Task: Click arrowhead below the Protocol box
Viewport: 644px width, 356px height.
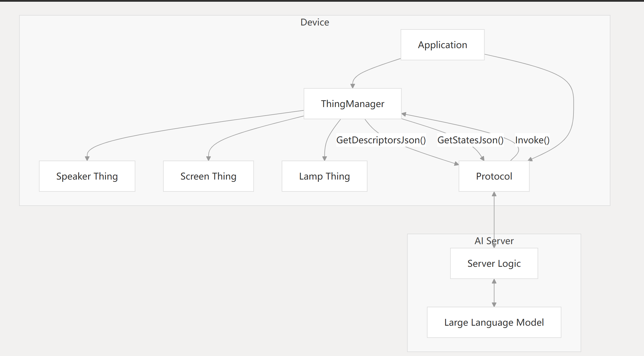Action: [494, 194]
